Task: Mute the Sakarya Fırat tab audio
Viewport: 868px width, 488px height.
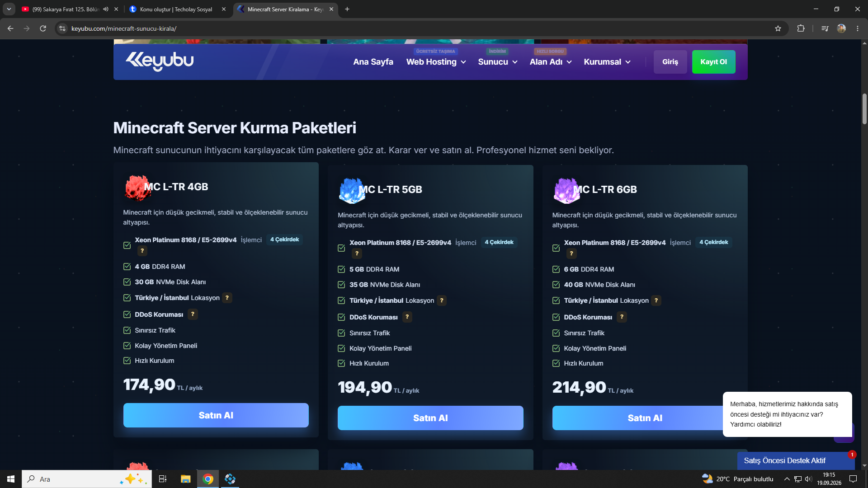Action: coord(106,9)
